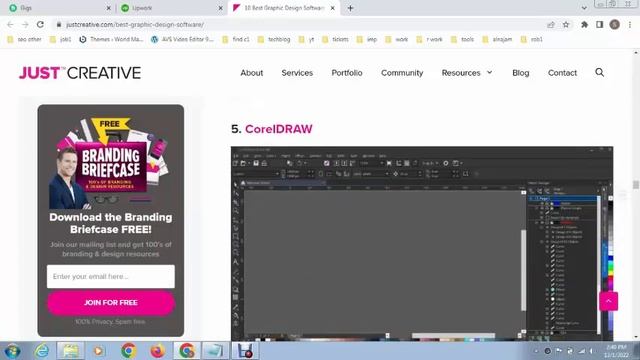The width and height of the screenshot is (640, 360).
Task: Open the Community menu item
Action: tap(402, 73)
